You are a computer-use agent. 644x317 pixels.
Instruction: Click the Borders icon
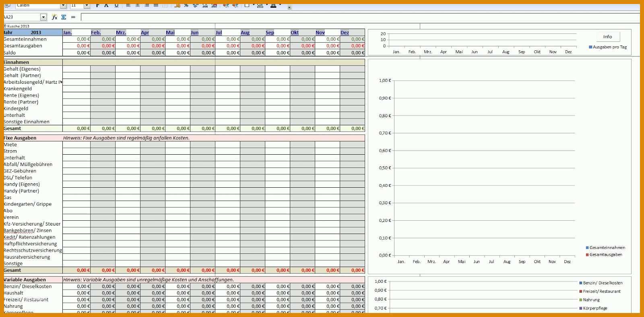tap(247, 6)
